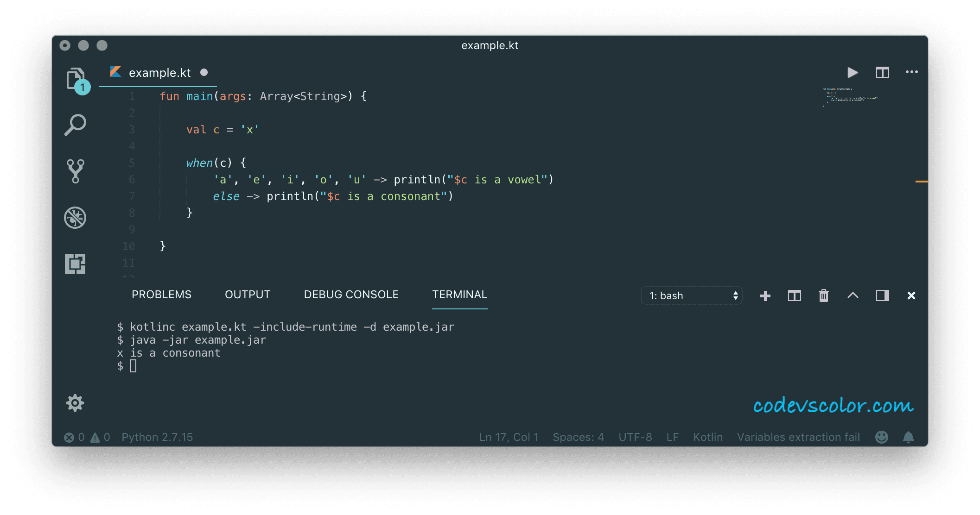This screenshot has height=515, width=980.
Task: Switch to the TERMINAL tab
Action: [459, 295]
